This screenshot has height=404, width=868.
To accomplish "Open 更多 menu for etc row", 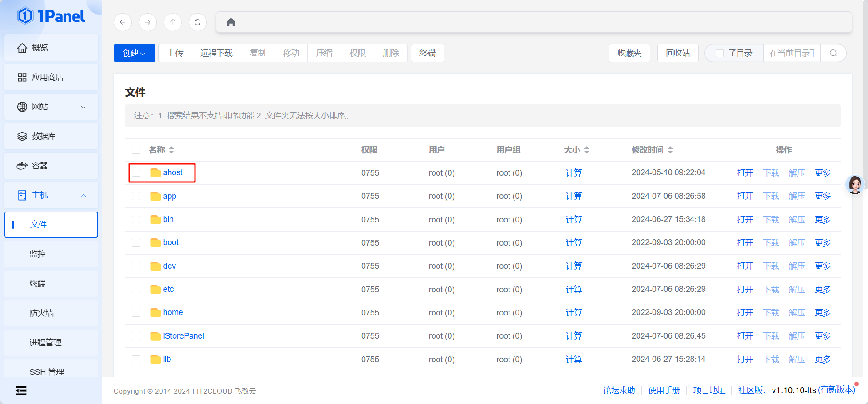I will point(823,290).
